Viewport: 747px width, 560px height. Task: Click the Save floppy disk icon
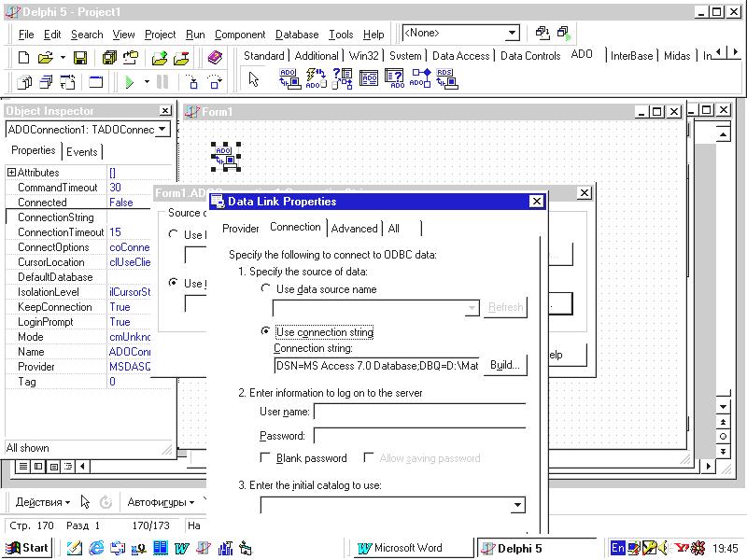(80, 58)
